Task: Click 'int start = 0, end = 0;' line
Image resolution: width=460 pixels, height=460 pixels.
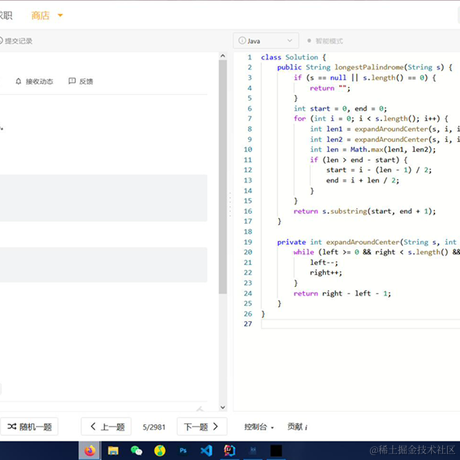Action: click(x=340, y=109)
